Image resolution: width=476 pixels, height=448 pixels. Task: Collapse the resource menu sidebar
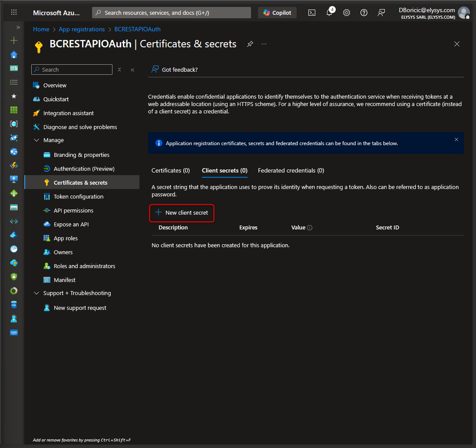coord(132,70)
